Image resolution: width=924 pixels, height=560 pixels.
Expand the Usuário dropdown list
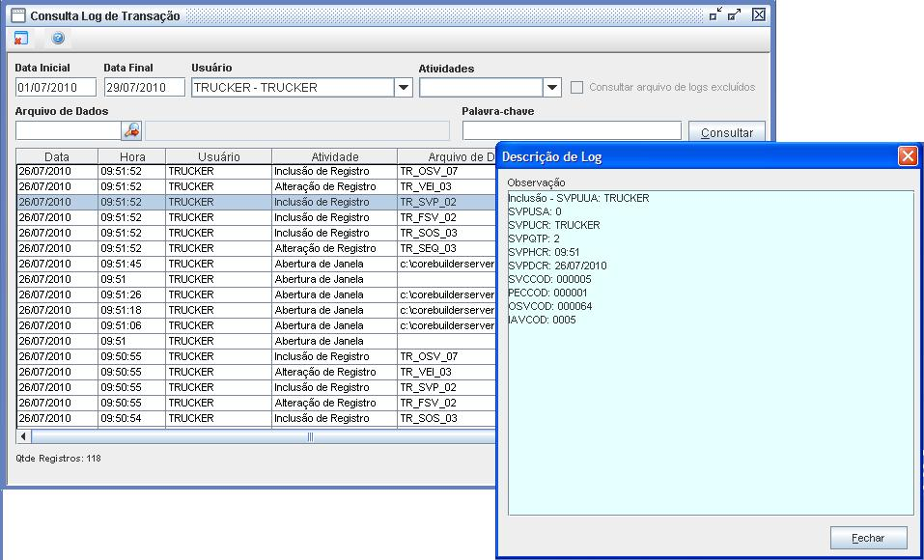[x=404, y=88]
